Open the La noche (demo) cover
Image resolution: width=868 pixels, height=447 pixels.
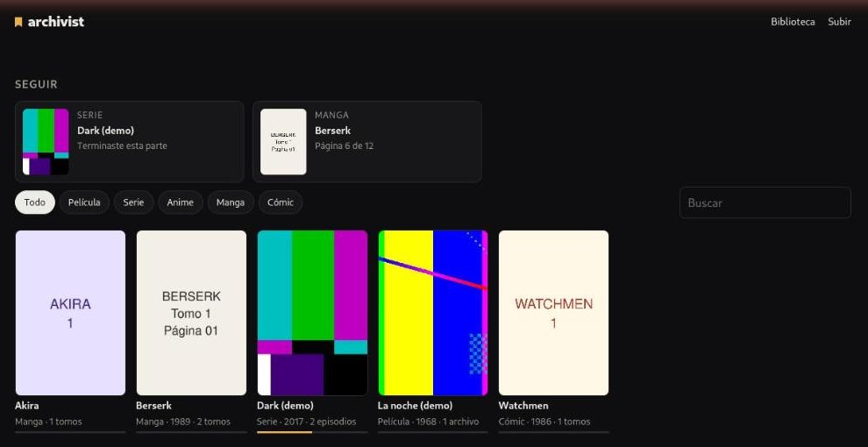433,313
